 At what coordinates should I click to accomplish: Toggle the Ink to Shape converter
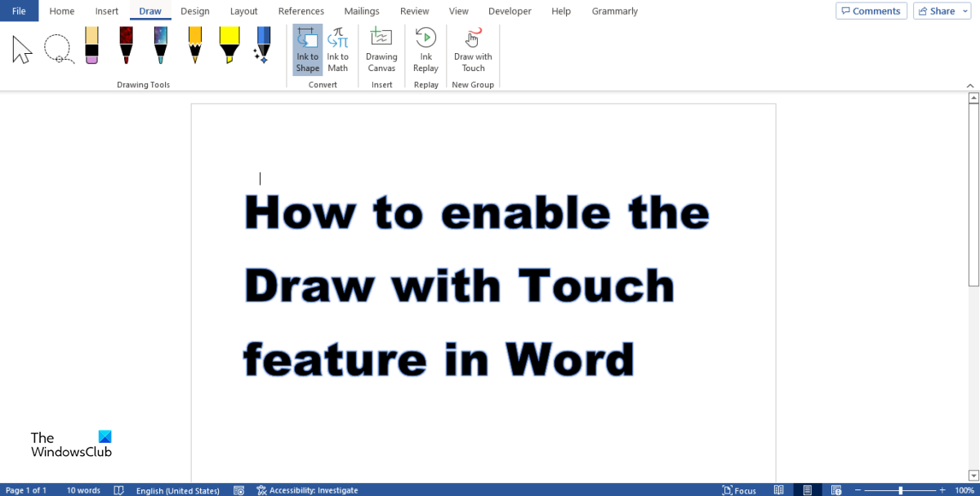pos(307,49)
